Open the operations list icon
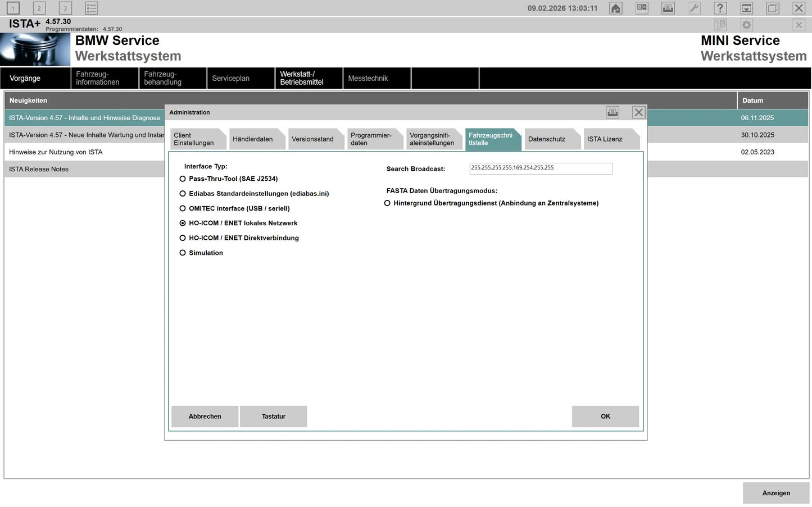The height and width of the screenshot is (507, 812). [x=92, y=8]
